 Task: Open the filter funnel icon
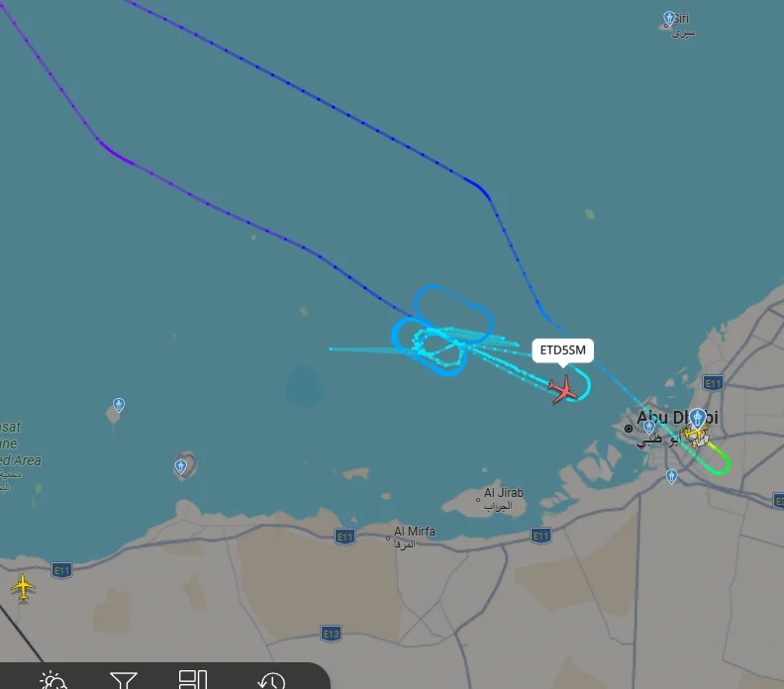[124, 680]
